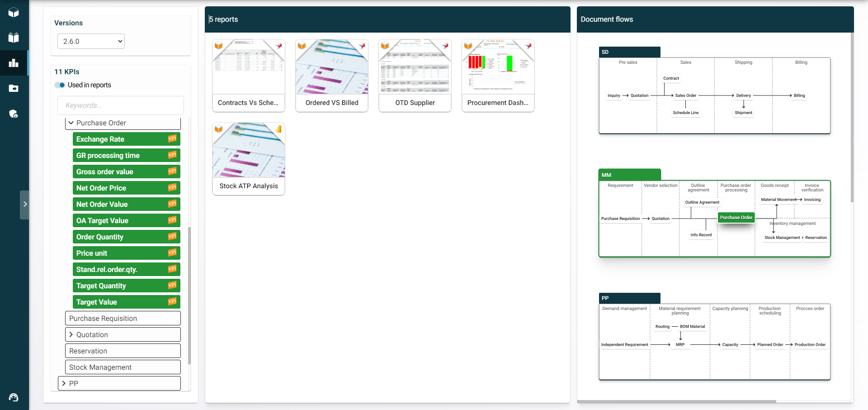Open the book documentation sidebar icon

click(x=14, y=38)
